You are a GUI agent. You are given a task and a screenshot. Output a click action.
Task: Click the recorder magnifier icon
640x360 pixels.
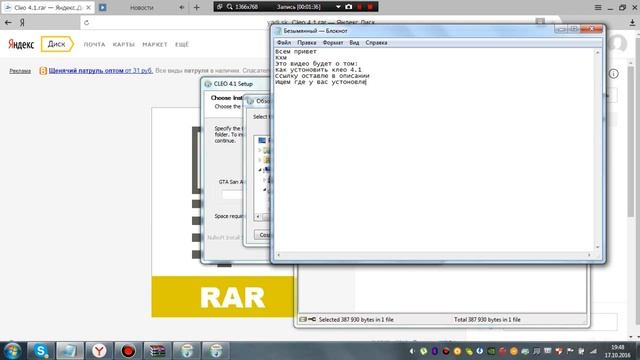click(230, 7)
